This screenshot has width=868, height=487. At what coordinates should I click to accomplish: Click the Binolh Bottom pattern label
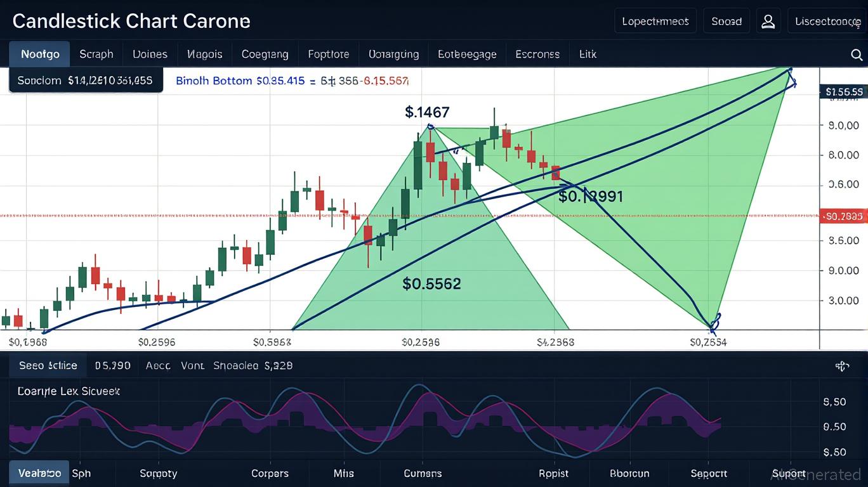[214, 81]
